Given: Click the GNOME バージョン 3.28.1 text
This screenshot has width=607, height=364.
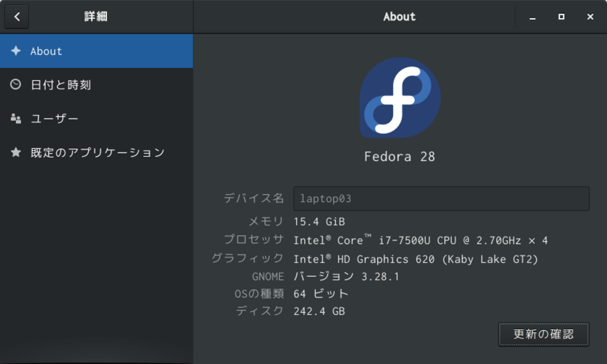Looking at the screenshot, I should [x=346, y=277].
